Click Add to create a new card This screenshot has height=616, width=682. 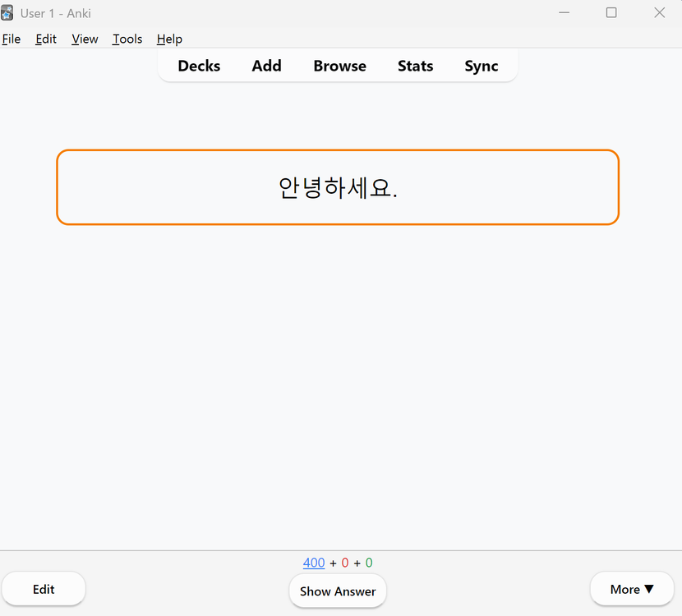click(x=266, y=66)
